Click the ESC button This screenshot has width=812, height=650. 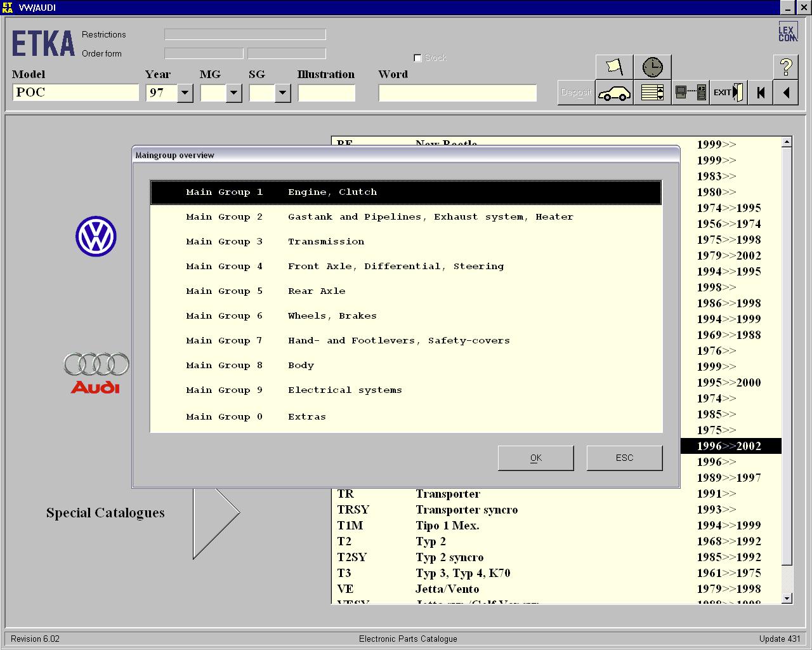(624, 458)
